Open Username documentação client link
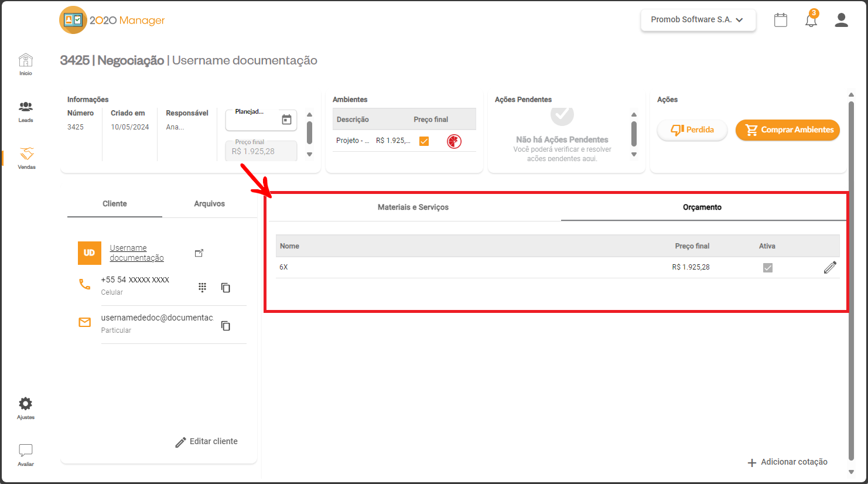This screenshot has height=484, width=868. click(x=136, y=253)
